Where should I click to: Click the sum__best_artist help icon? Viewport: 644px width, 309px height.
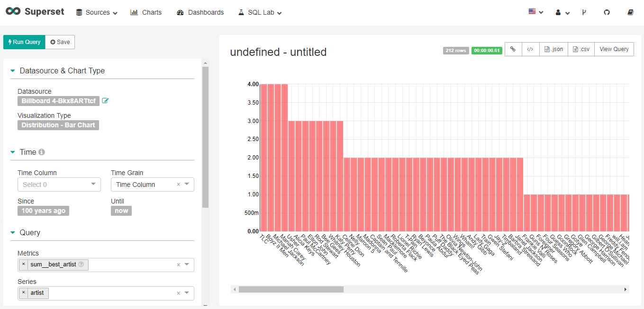tap(81, 265)
